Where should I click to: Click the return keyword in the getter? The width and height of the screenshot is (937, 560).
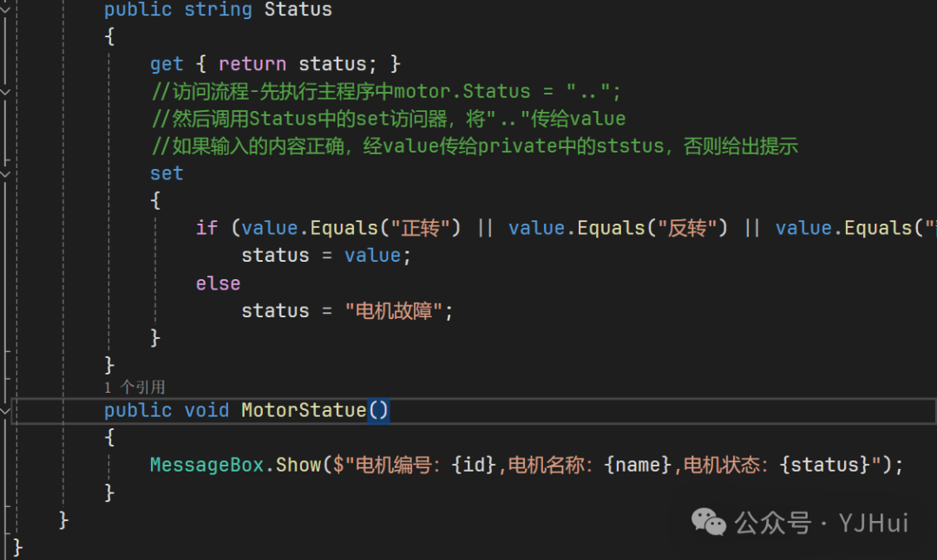point(252,64)
